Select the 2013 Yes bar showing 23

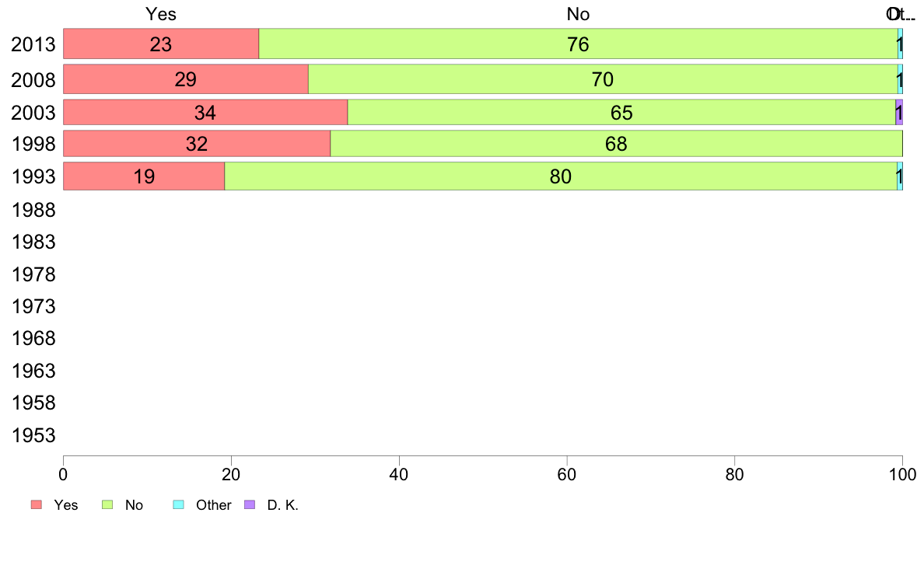160,44
